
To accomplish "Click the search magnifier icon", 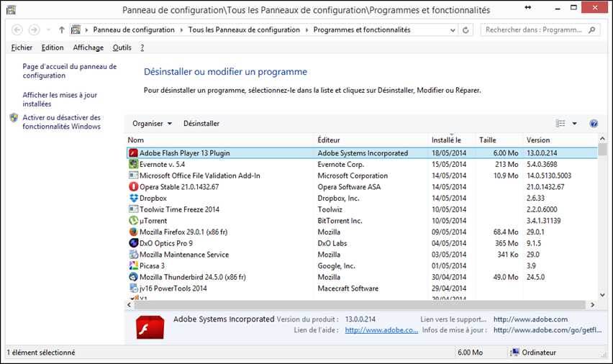I will [x=592, y=29].
